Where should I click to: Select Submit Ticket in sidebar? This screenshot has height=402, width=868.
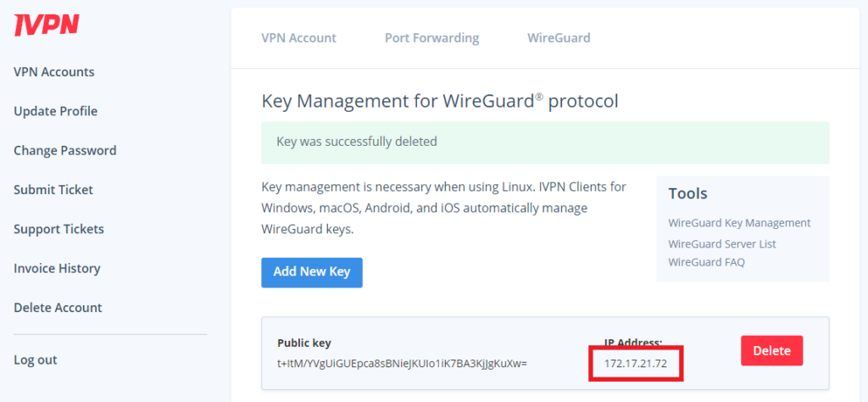click(x=53, y=190)
